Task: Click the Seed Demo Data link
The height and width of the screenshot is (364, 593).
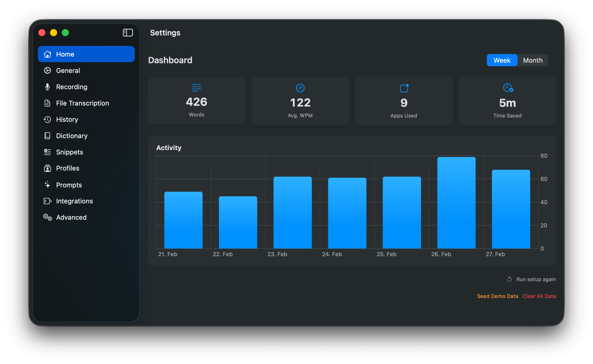Action: click(x=497, y=296)
